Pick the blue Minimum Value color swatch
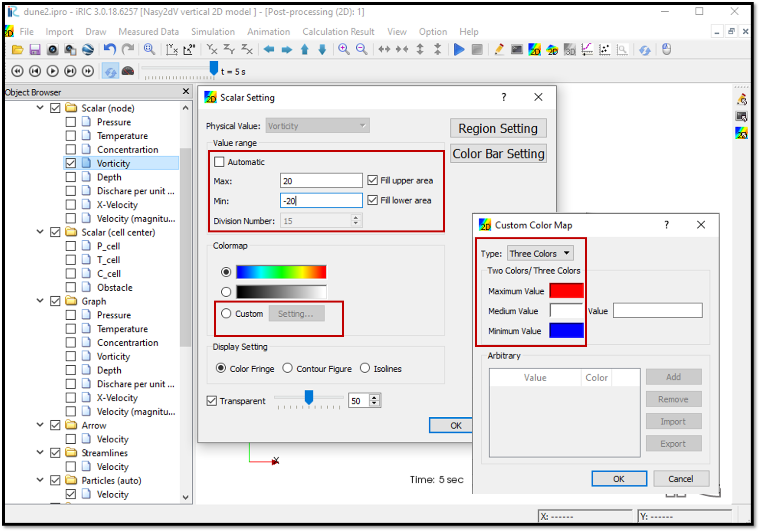Screen dimensions: 760x532 [566, 330]
